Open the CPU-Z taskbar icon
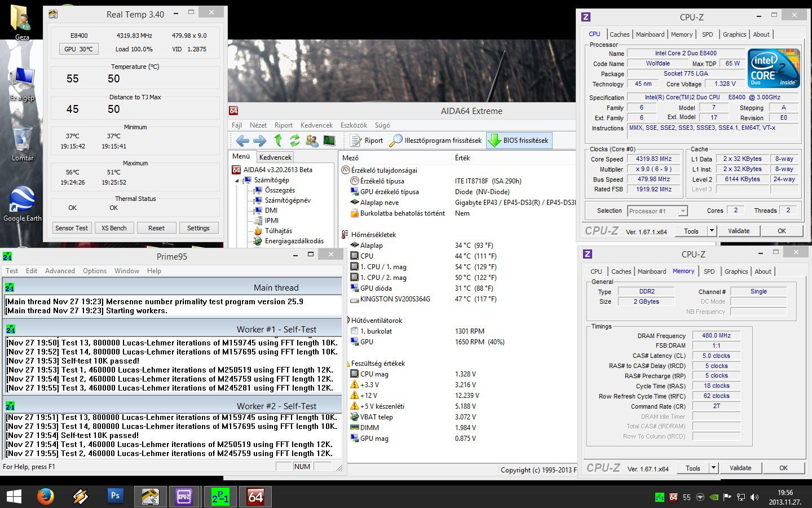 (x=184, y=496)
